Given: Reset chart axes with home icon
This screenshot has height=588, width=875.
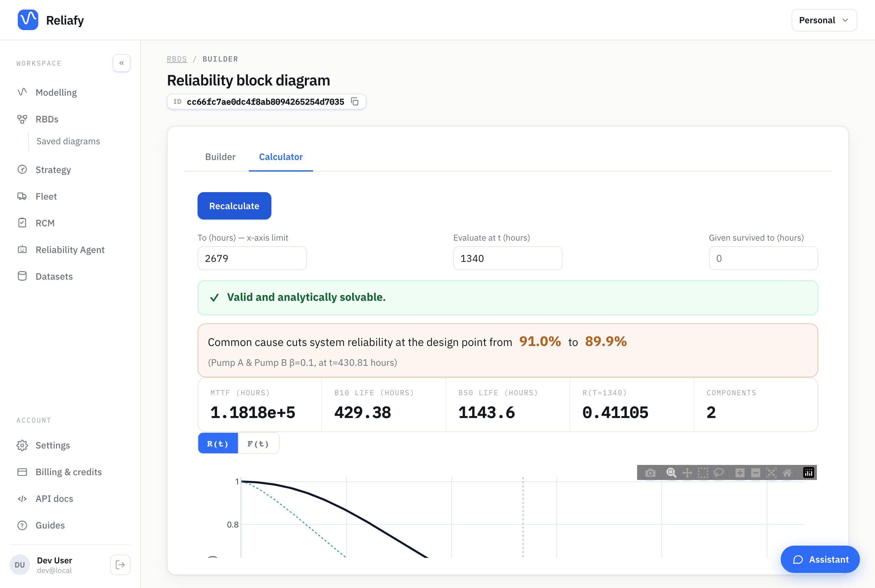Looking at the screenshot, I should pos(787,473).
